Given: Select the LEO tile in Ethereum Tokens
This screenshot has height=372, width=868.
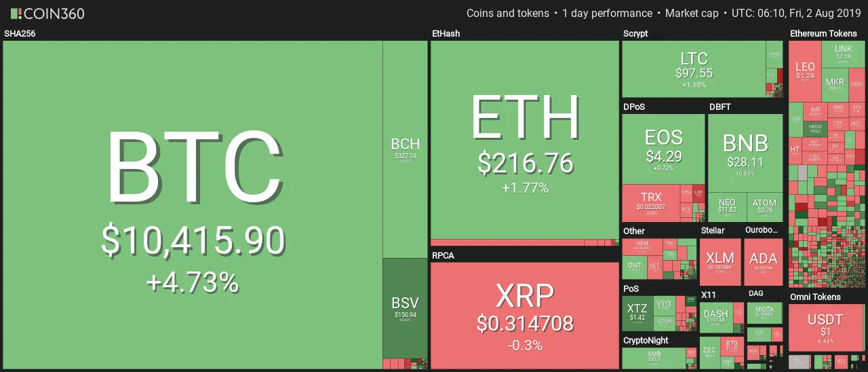Looking at the screenshot, I should pos(804,71).
